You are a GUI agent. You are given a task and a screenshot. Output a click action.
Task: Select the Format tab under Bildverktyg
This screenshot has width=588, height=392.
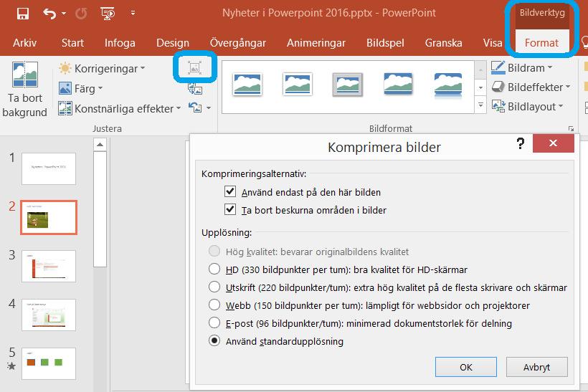[x=541, y=43]
